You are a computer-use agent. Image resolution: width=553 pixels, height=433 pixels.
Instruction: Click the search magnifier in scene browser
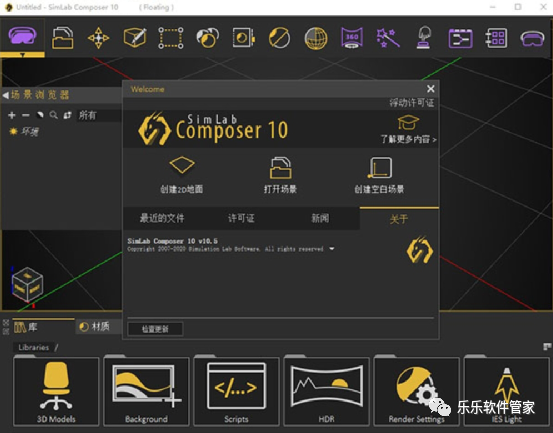coord(54,115)
